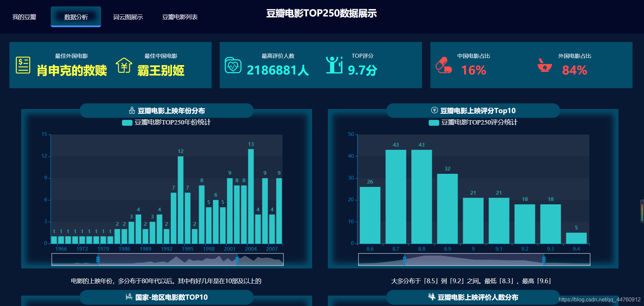This screenshot has width=644, height=306.
Task: Click the 霸王别姬 title
Action: pos(161,70)
